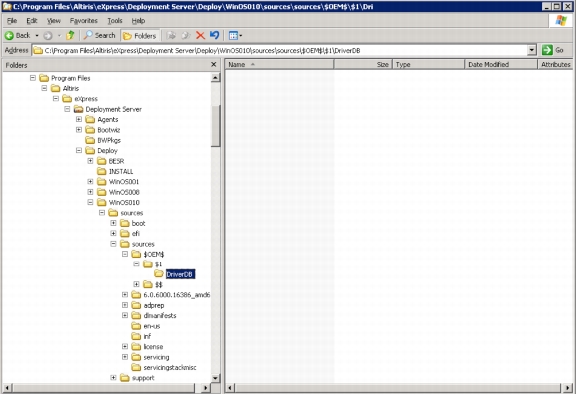Collapse the $OEM$ folder node

coord(125,254)
